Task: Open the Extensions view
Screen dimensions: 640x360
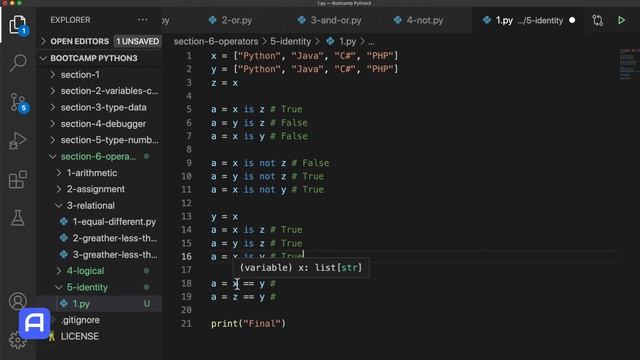Action: click(18, 180)
